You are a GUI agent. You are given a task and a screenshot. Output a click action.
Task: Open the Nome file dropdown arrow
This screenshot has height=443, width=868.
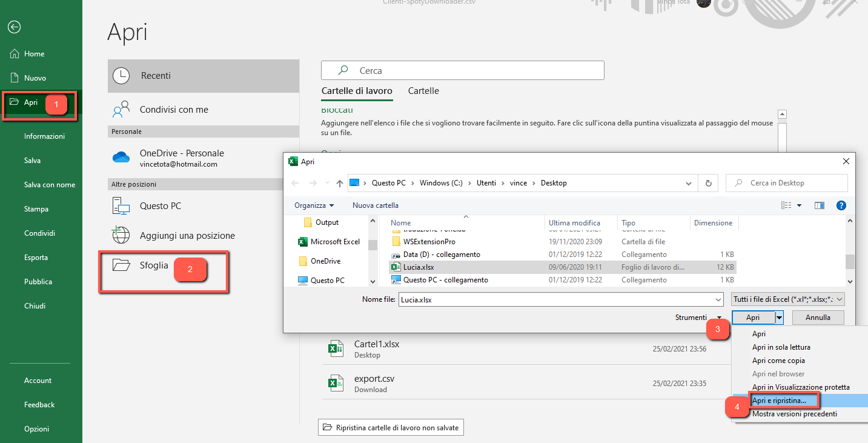(718, 299)
